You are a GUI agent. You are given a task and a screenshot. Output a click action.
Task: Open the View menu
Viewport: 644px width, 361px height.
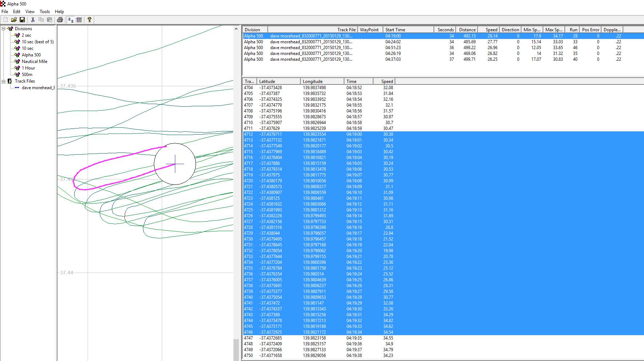coord(30,12)
